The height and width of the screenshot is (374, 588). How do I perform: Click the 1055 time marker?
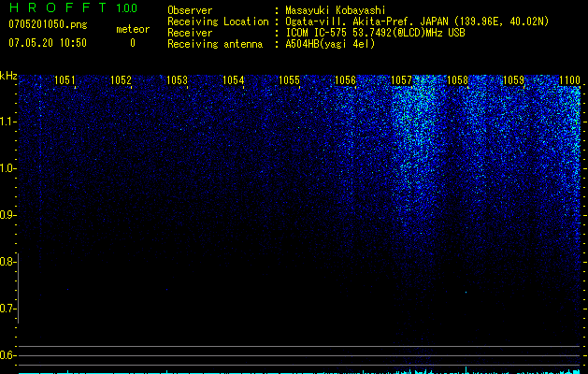click(x=289, y=80)
